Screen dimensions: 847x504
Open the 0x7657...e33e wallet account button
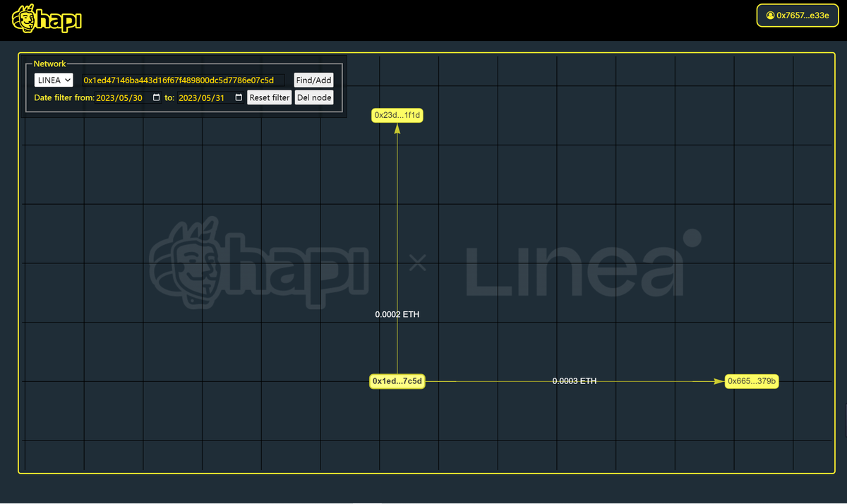pos(797,15)
